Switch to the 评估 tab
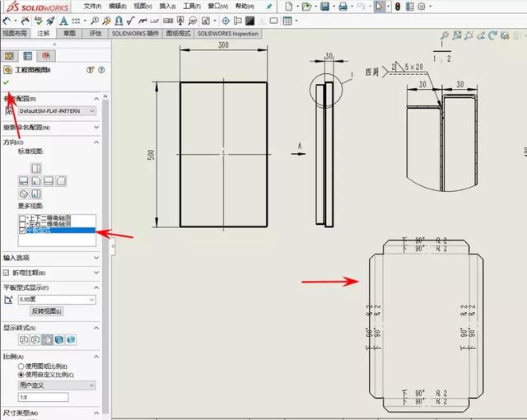 point(96,33)
